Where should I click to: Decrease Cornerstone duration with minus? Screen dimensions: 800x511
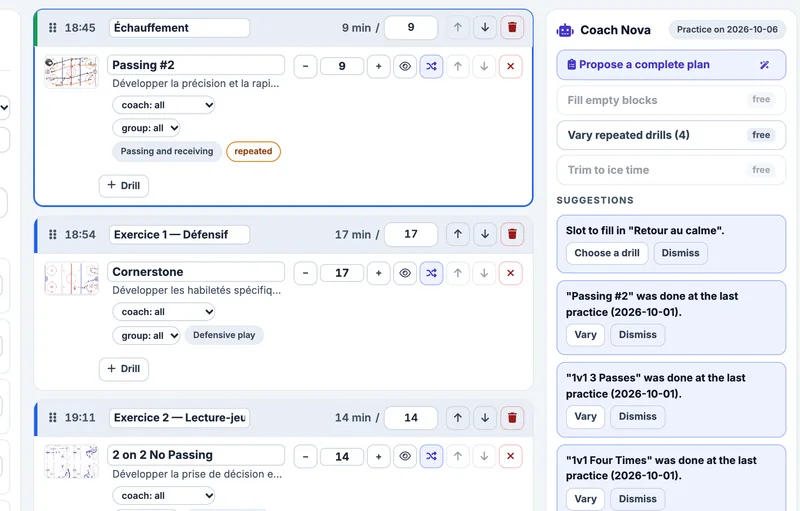[305, 273]
